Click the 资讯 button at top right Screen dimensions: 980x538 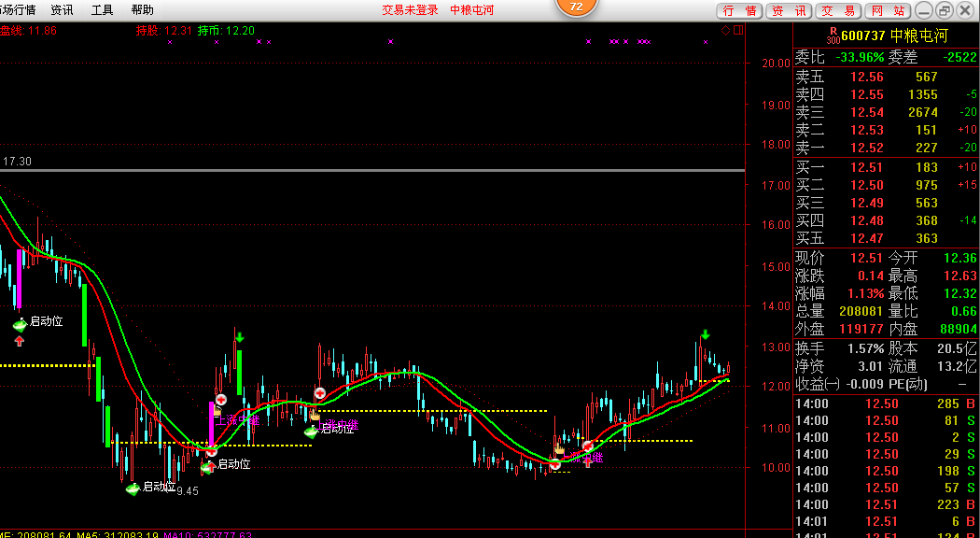point(789,11)
